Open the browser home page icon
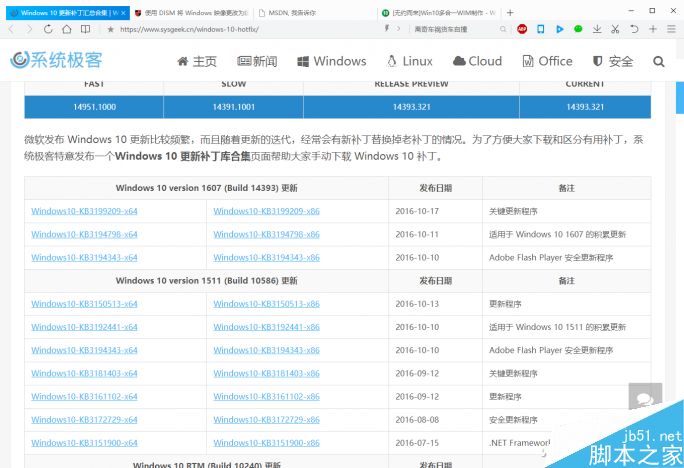 (x=67, y=29)
